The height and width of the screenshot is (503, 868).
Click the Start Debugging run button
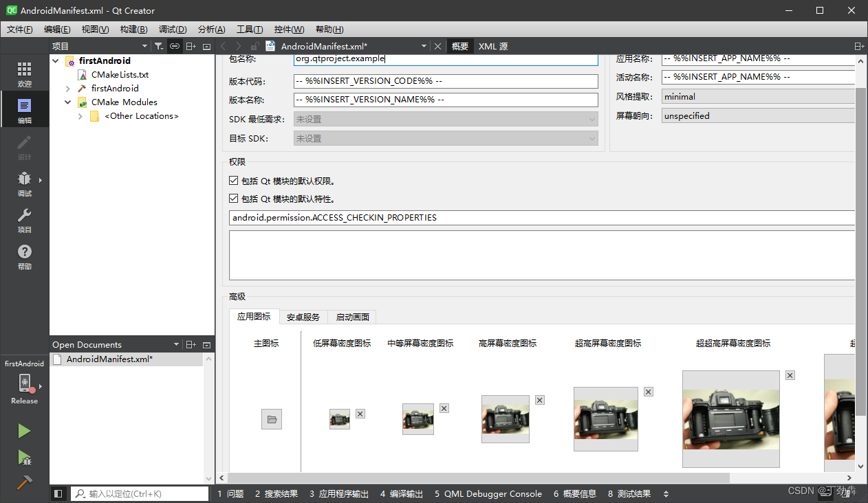tap(24, 457)
